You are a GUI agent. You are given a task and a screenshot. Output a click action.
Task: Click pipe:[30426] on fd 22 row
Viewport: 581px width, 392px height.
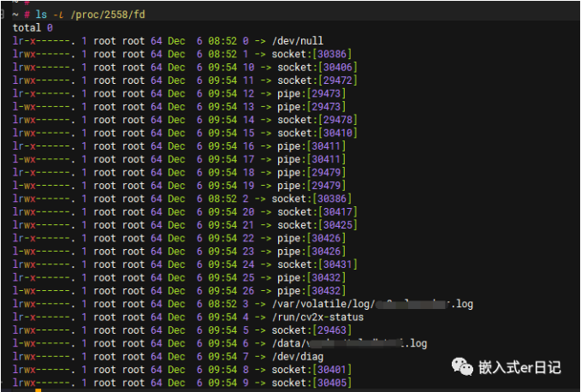(311, 238)
